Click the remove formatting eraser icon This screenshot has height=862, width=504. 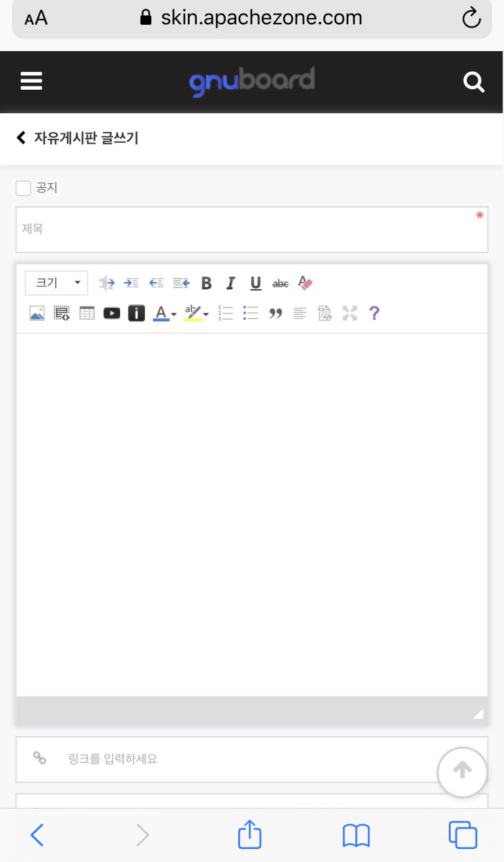305,283
